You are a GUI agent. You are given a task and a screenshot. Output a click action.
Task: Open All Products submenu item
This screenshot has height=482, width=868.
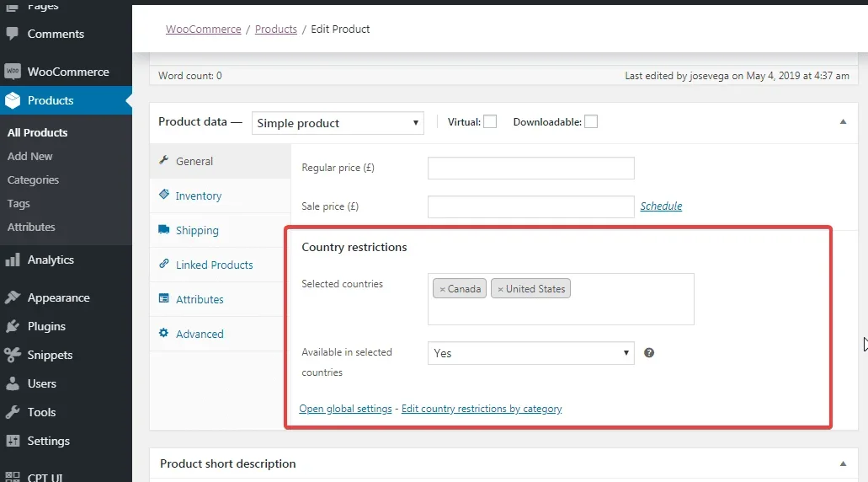(x=38, y=133)
